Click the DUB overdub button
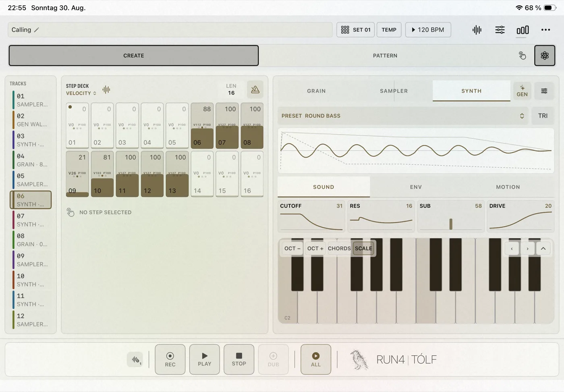 (273, 359)
